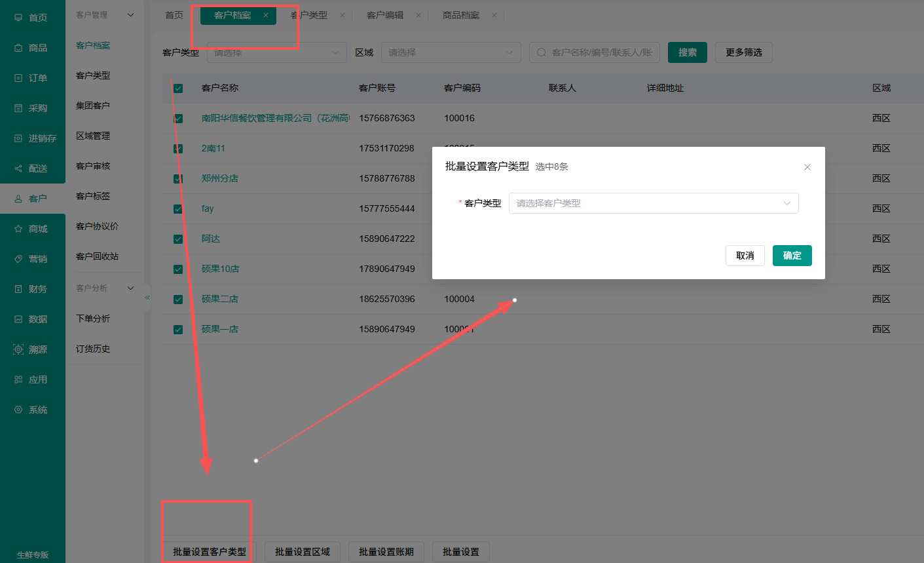Open the 客户 customer sidebar icon
Image resolution: width=924 pixels, height=563 pixels.
coord(18,199)
